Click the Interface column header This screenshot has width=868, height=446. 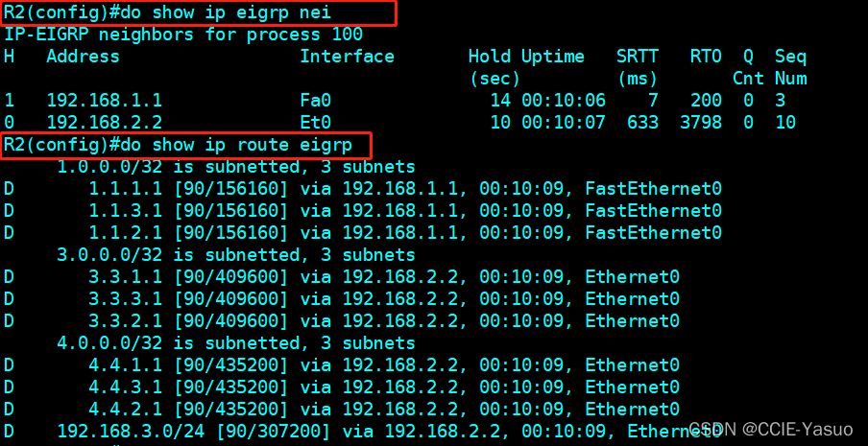click(x=347, y=57)
